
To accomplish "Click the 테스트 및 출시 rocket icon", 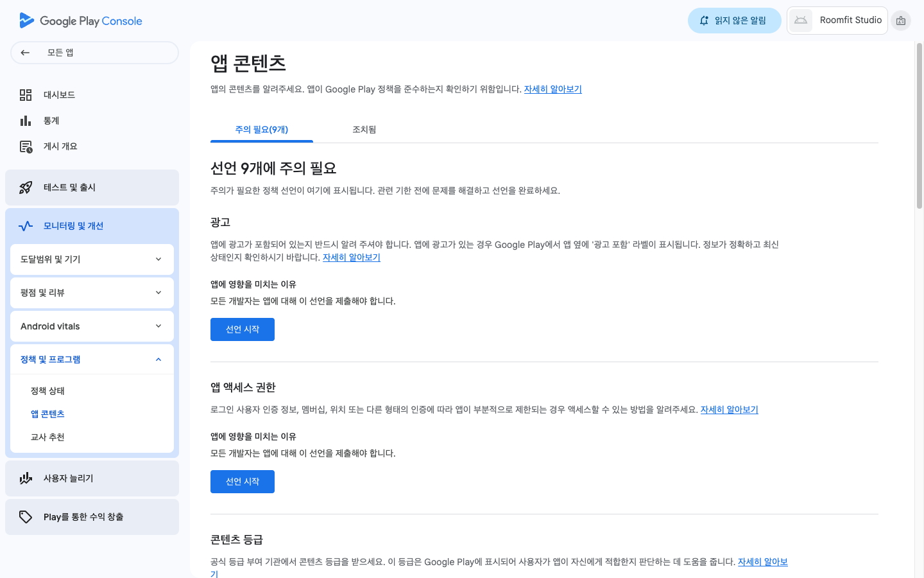I will (26, 188).
